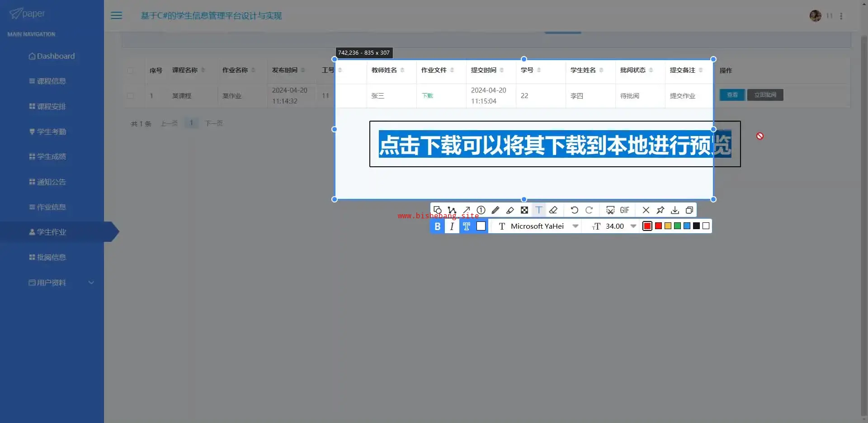Image resolution: width=868 pixels, height=423 pixels.
Task: Pin the screenshot to screen
Action: tap(660, 210)
